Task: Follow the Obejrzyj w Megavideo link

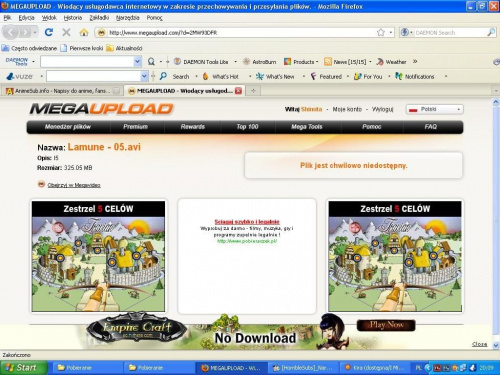Action: pos(74,185)
